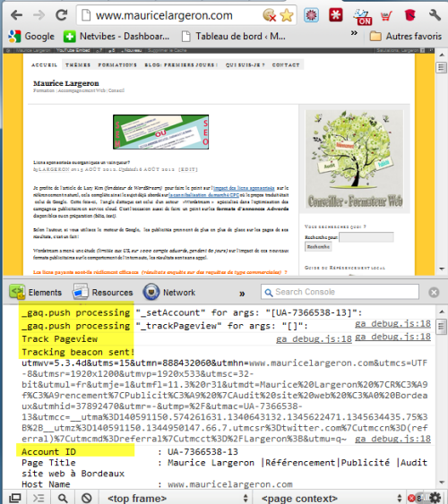The width and height of the screenshot is (448, 504).
Task: Open the Elements panel in DevTools
Action: click(35, 292)
